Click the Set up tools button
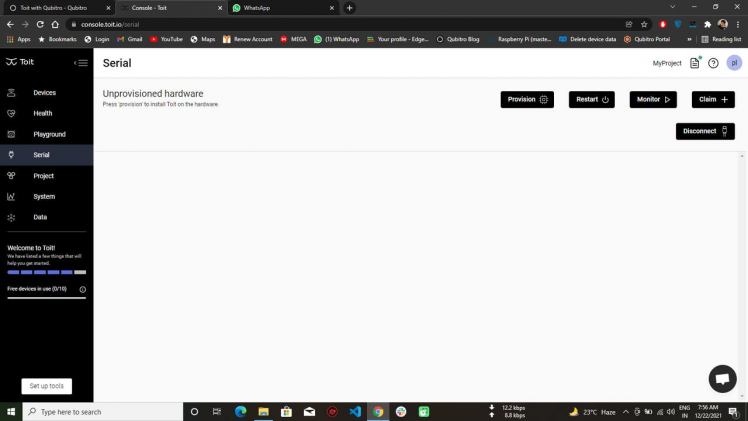Screen dimensions: 748x421 (x=47, y=386)
